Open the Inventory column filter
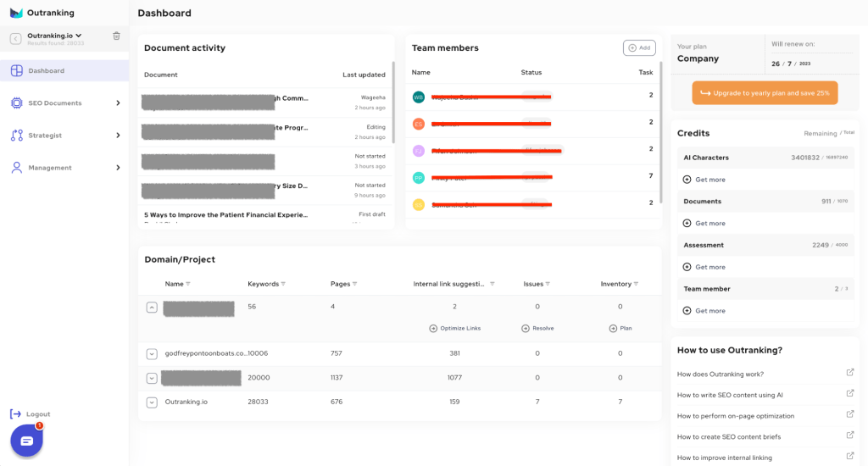The image size is (868, 466). [x=636, y=284]
